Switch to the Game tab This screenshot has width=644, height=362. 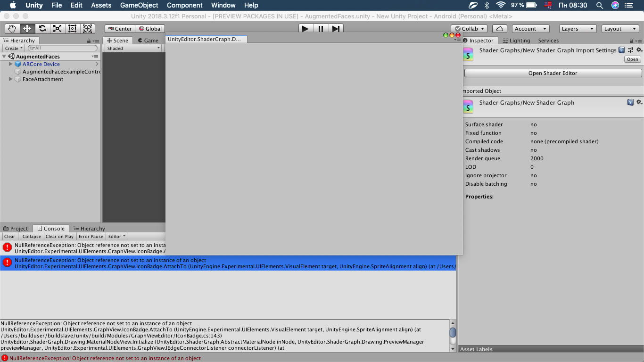pos(148,41)
